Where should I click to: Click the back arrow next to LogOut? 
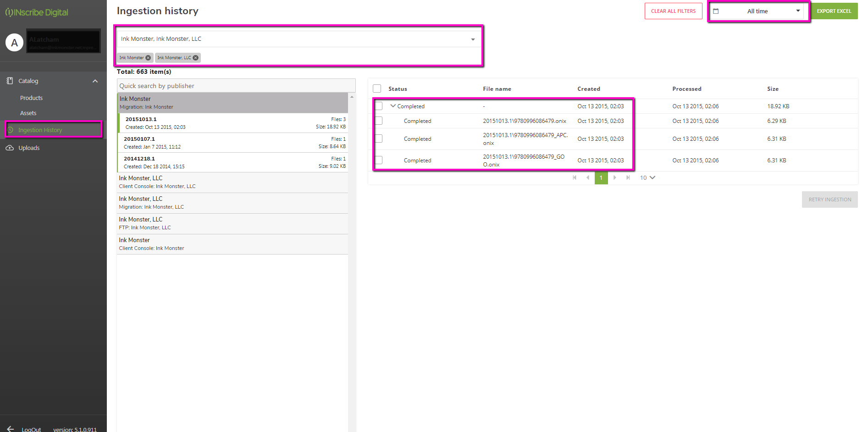point(10,428)
